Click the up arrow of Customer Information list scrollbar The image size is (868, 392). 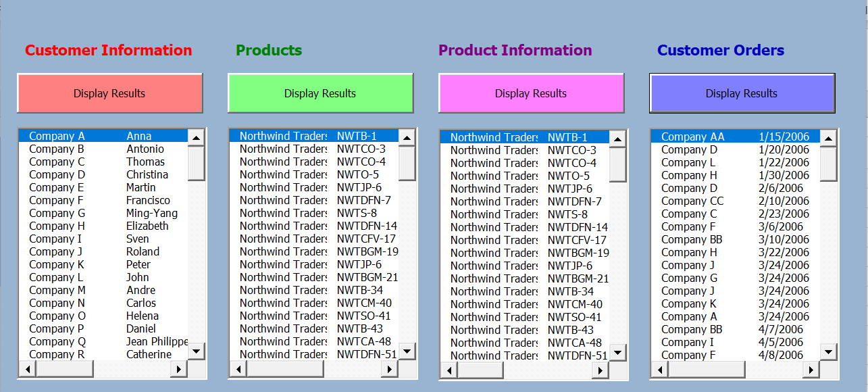(197, 137)
